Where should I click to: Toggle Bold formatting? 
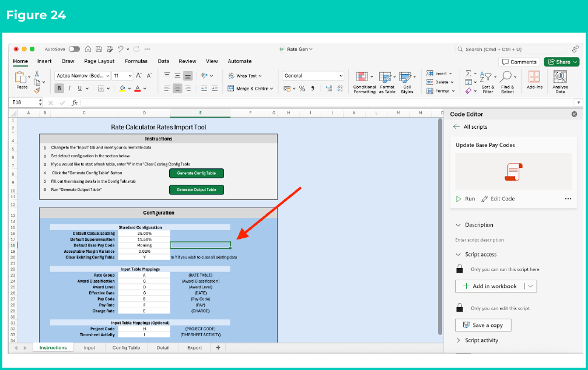pyautogui.click(x=60, y=89)
